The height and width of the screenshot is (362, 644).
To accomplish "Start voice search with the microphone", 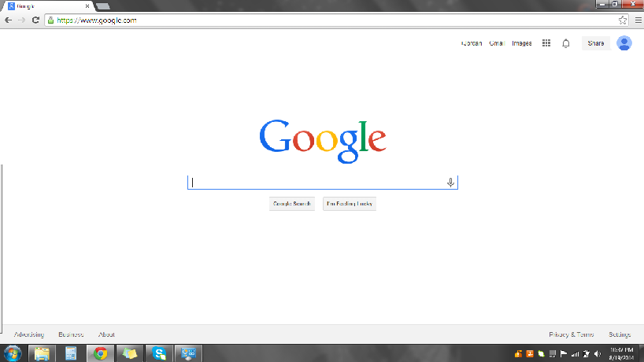I will [x=450, y=183].
